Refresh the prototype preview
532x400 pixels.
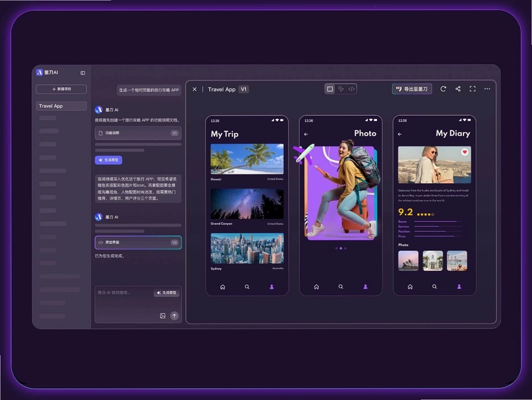coord(443,89)
